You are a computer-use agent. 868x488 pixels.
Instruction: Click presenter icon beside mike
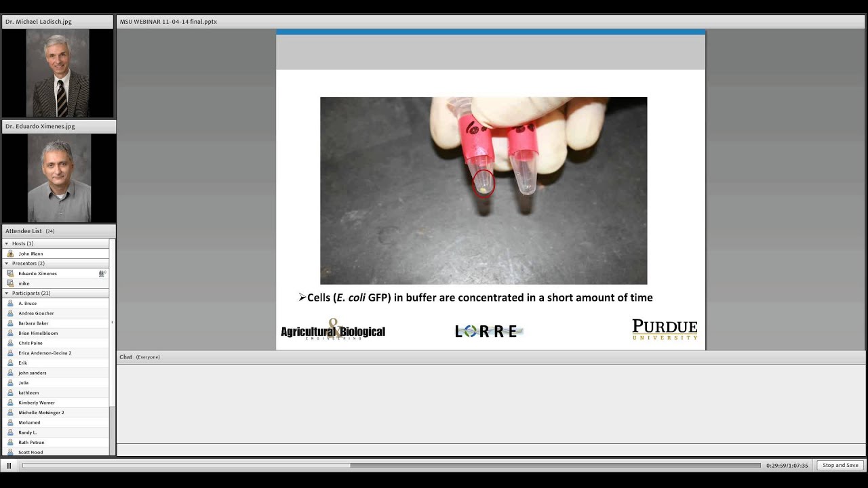[x=10, y=283]
